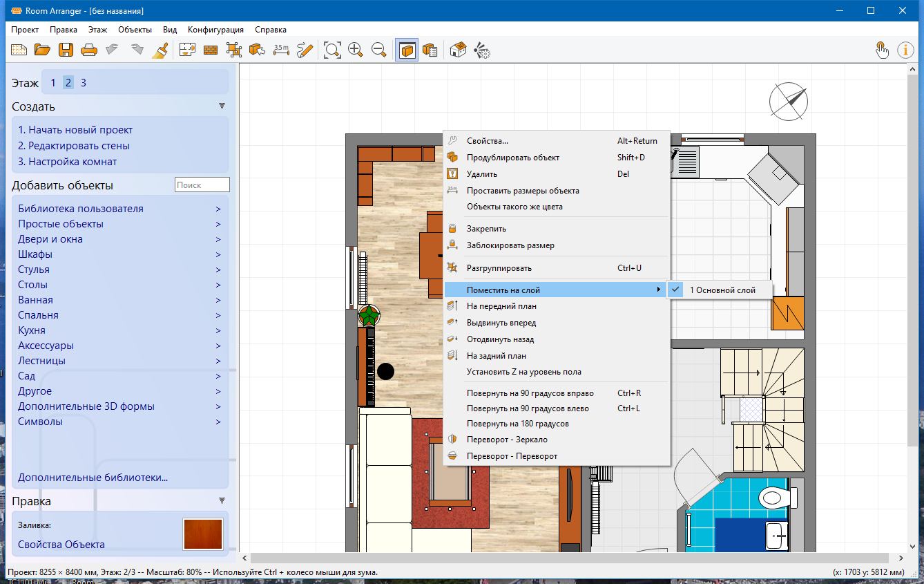924x584 pixels.
Task: Click the wood fill color swatch
Action: pos(203,534)
